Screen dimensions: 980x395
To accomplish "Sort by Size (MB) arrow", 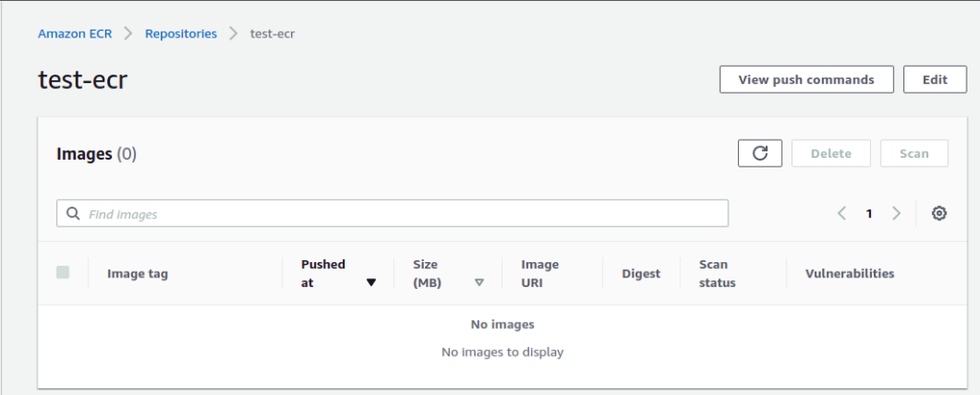I will 479,282.
